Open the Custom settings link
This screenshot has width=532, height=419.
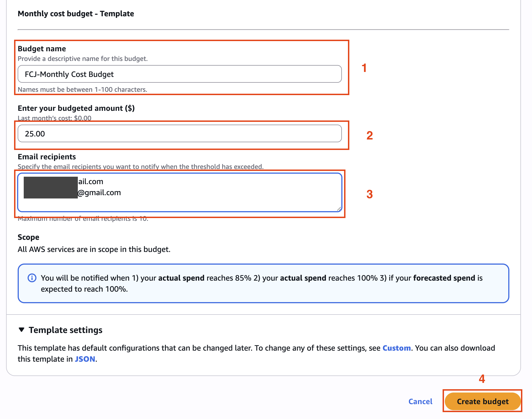point(396,348)
